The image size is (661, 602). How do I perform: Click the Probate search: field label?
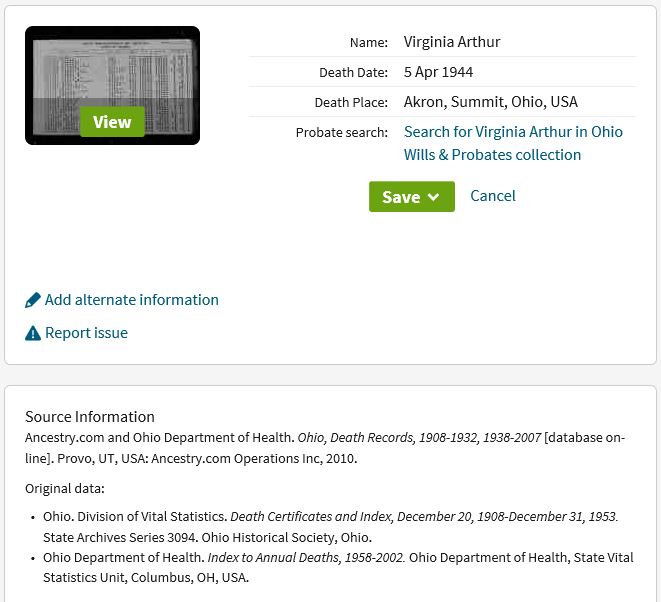341,133
